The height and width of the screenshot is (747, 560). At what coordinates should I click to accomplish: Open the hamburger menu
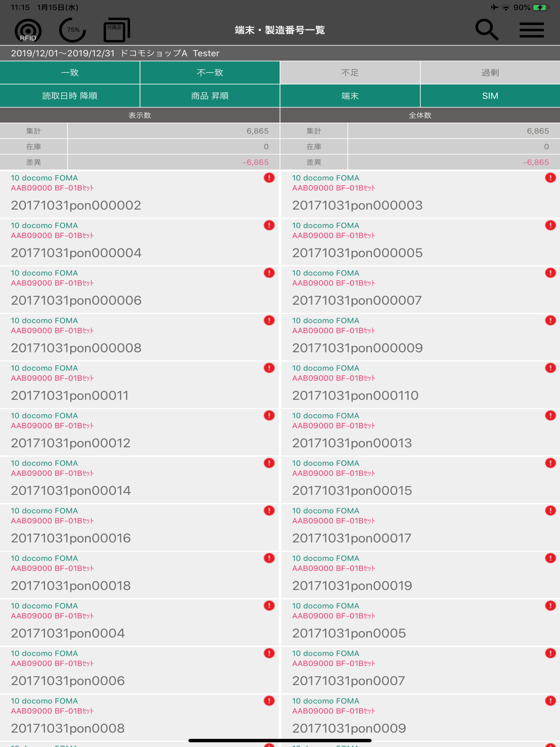coord(531,30)
